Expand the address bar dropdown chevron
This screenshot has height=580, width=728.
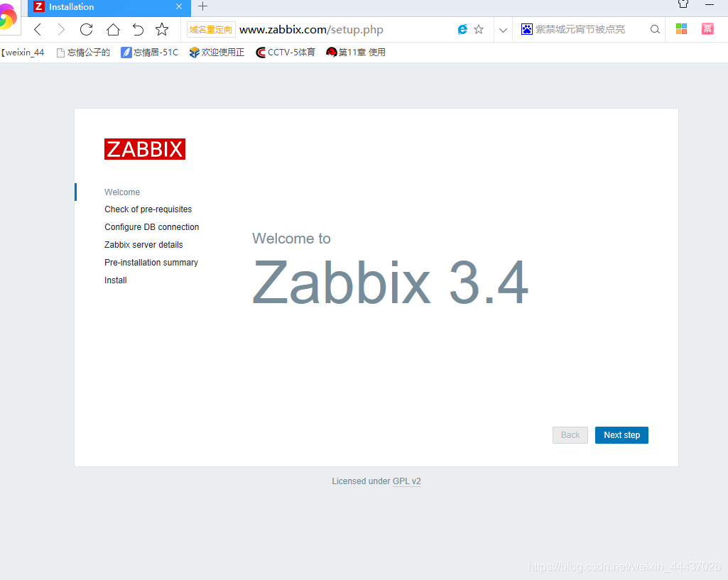pos(503,30)
